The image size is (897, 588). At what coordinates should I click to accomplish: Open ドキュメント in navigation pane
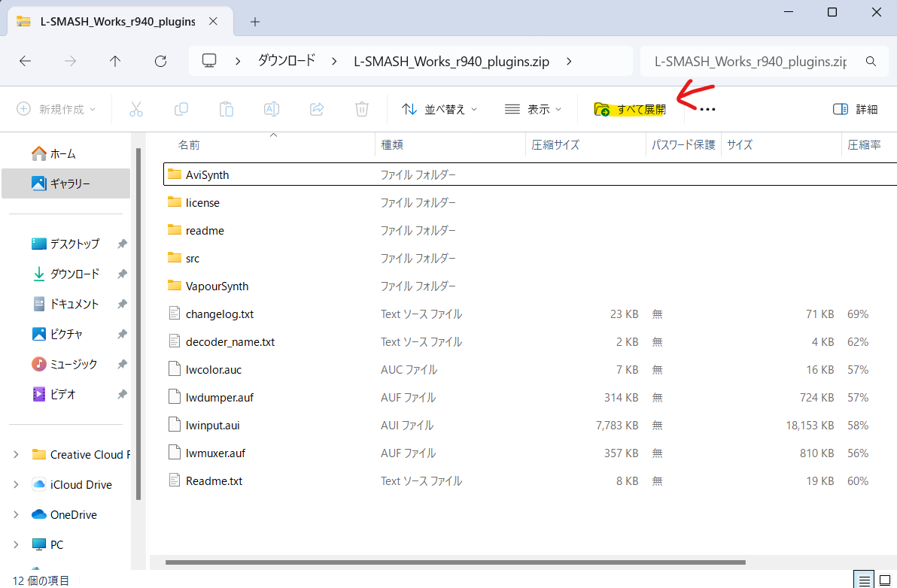[65, 304]
